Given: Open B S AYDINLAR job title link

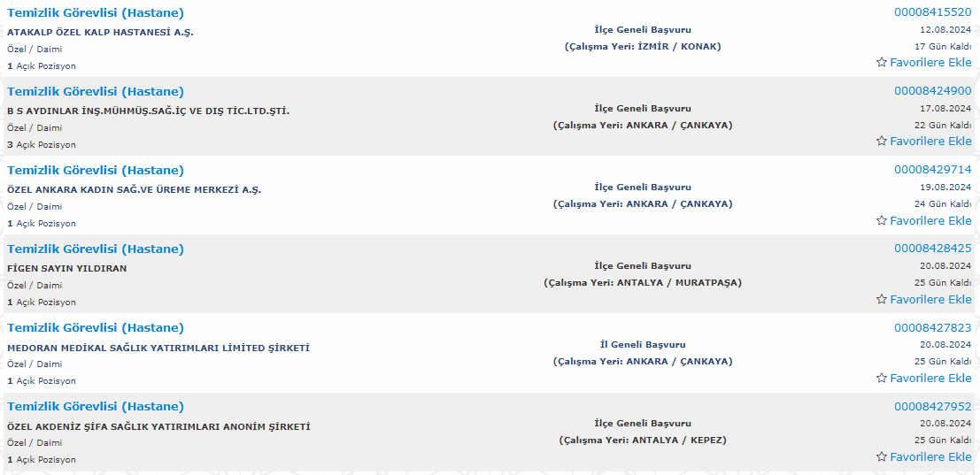Looking at the screenshot, I should pos(96,92).
